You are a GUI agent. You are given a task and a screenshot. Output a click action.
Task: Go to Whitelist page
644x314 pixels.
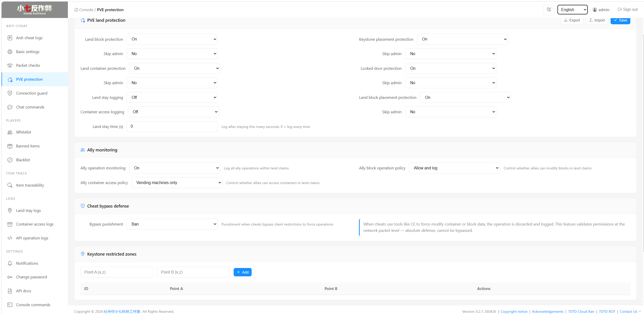(x=24, y=132)
